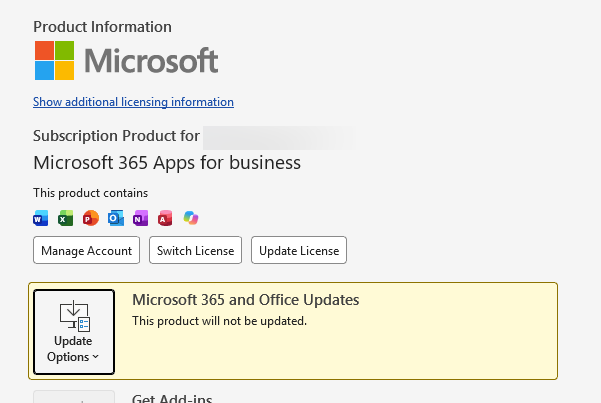Open the Update Options dropdown
The image size is (601, 403).
point(74,332)
